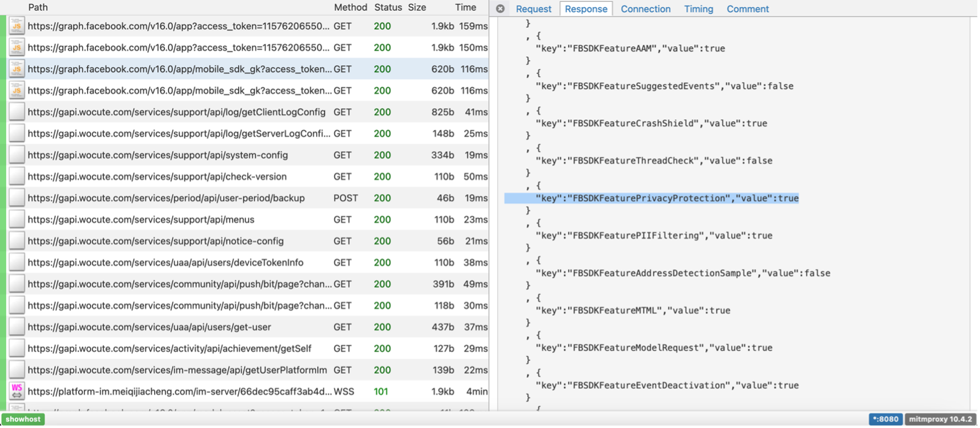
Task: Sort flows by Path column header
Action: [x=37, y=7]
